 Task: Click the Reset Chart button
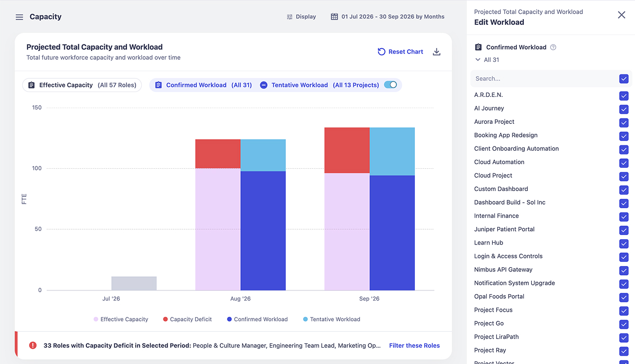click(400, 51)
